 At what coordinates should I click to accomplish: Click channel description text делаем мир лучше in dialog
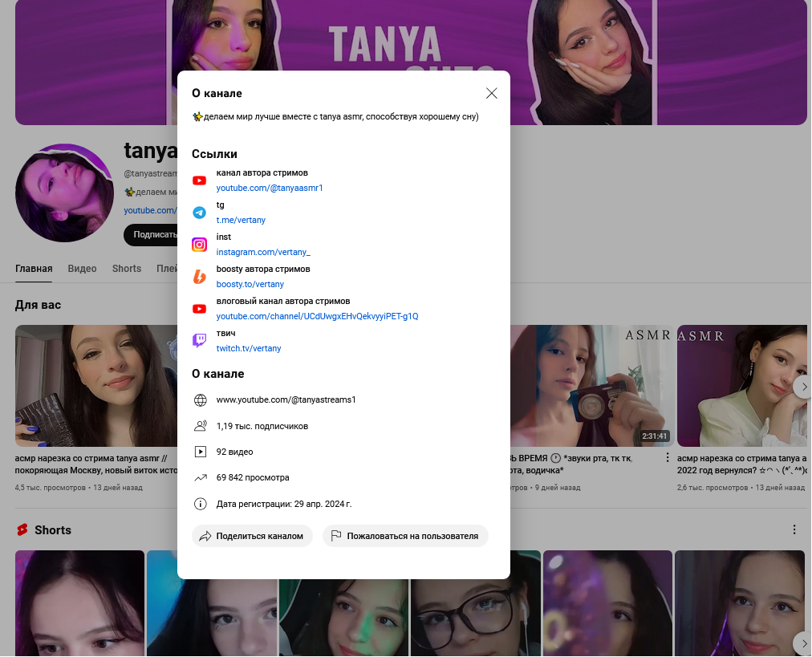(335, 116)
